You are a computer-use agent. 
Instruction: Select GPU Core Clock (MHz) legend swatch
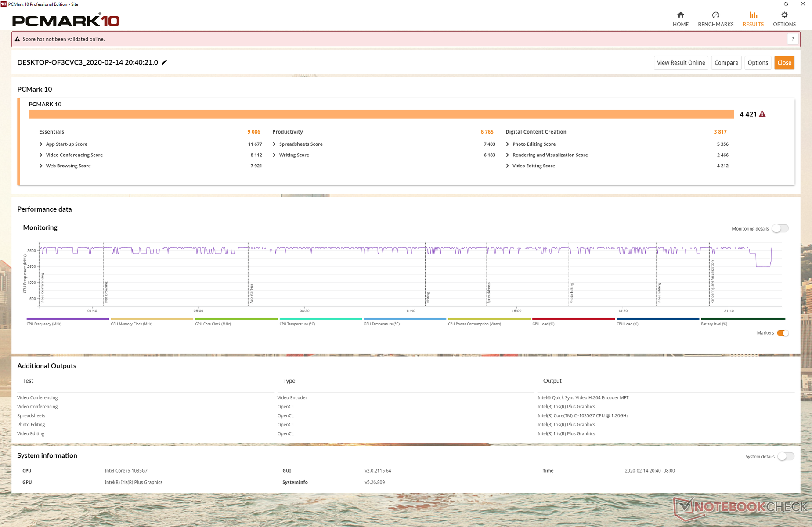[236, 319]
